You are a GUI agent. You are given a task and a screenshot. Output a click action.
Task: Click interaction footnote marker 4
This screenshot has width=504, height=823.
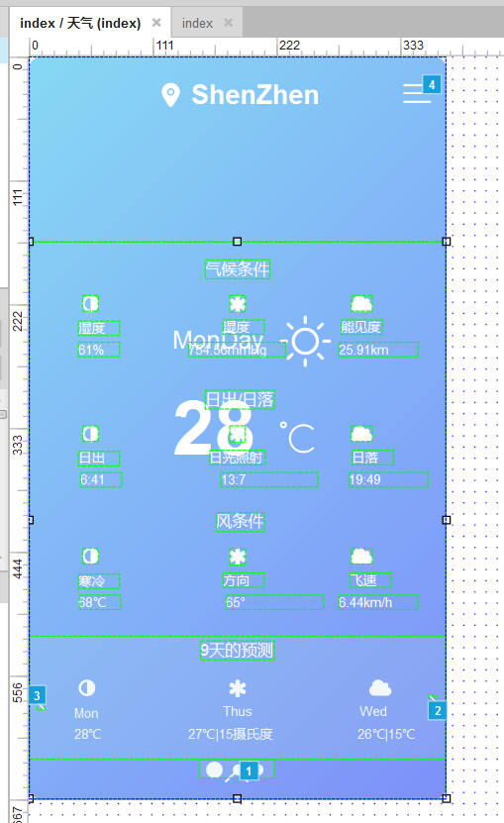point(432,84)
